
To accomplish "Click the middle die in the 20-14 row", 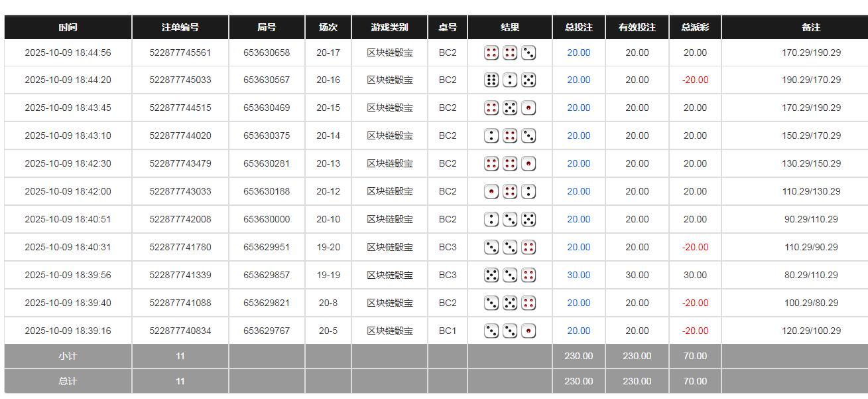I will coord(510,136).
